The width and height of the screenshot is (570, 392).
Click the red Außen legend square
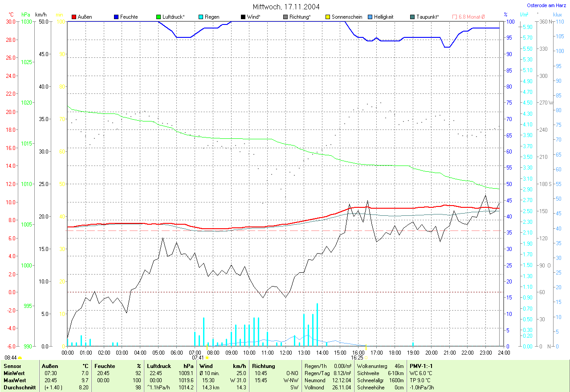[74, 17]
